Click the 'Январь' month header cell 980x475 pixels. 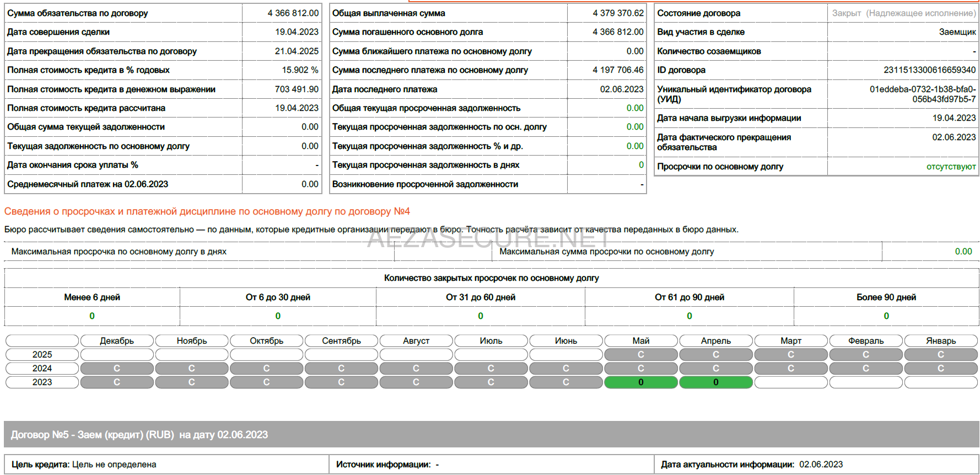[941, 341]
